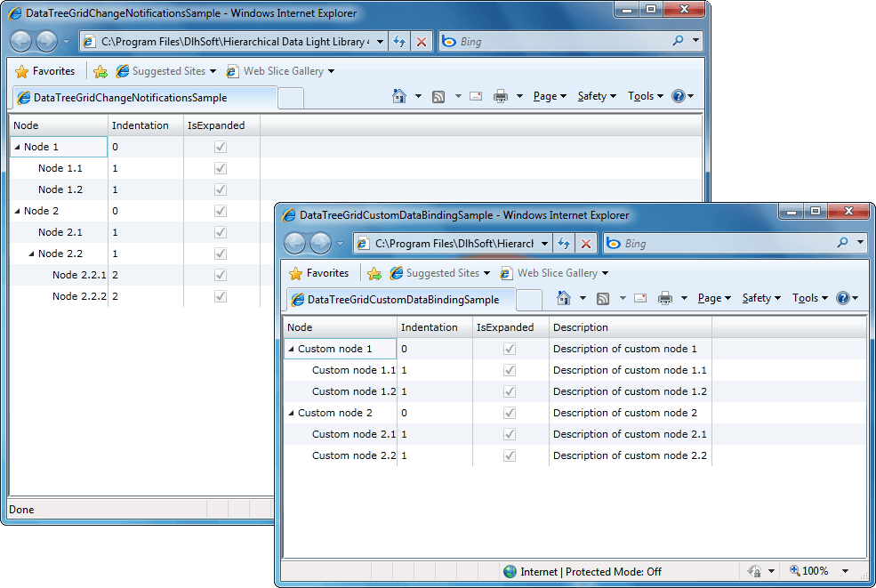
Task: Click Favorites button label in front window
Action: click(x=327, y=273)
